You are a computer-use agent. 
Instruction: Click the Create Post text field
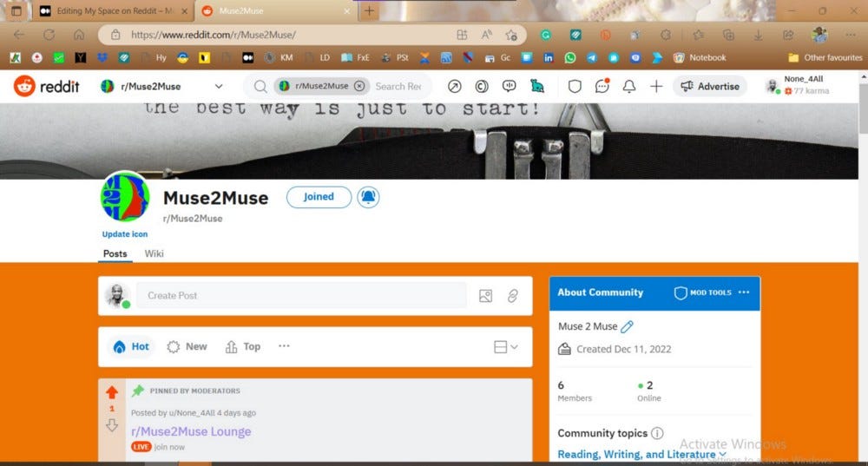click(301, 296)
